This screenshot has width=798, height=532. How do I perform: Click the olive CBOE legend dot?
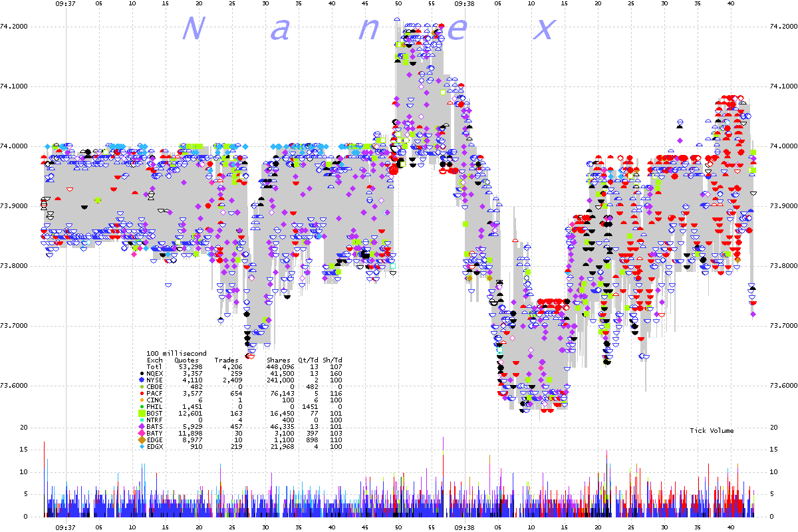point(140,387)
